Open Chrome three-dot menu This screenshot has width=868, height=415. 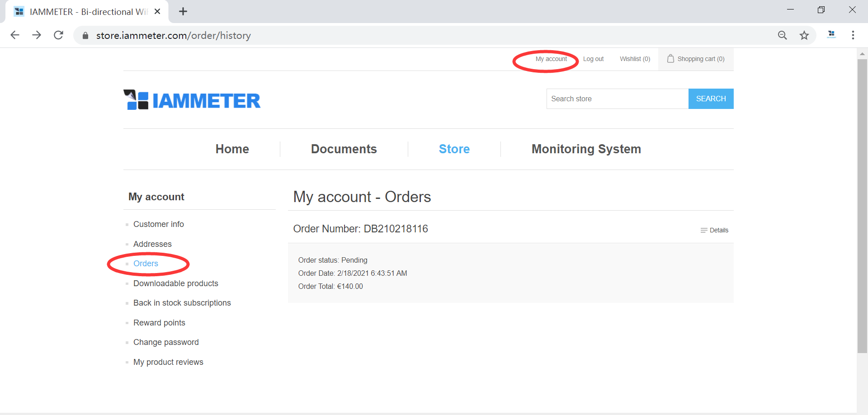tap(853, 35)
